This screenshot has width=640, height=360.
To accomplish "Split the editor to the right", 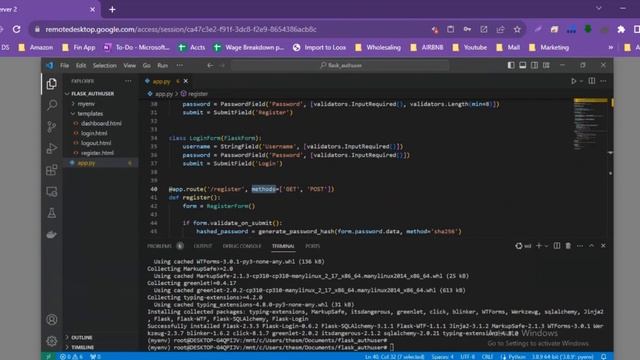I will pyautogui.click(x=591, y=81).
